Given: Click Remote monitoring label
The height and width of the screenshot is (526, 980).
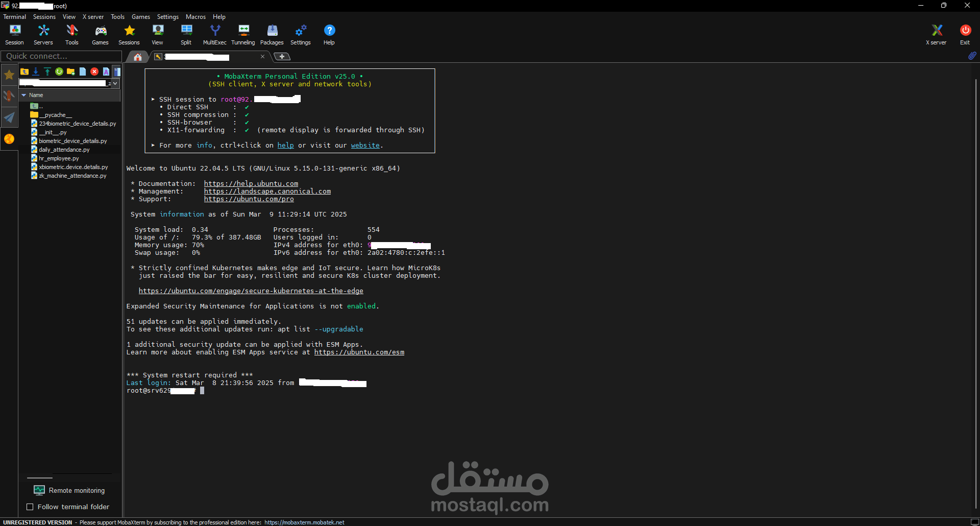Looking at the screenshot, I should click(77, 491).
